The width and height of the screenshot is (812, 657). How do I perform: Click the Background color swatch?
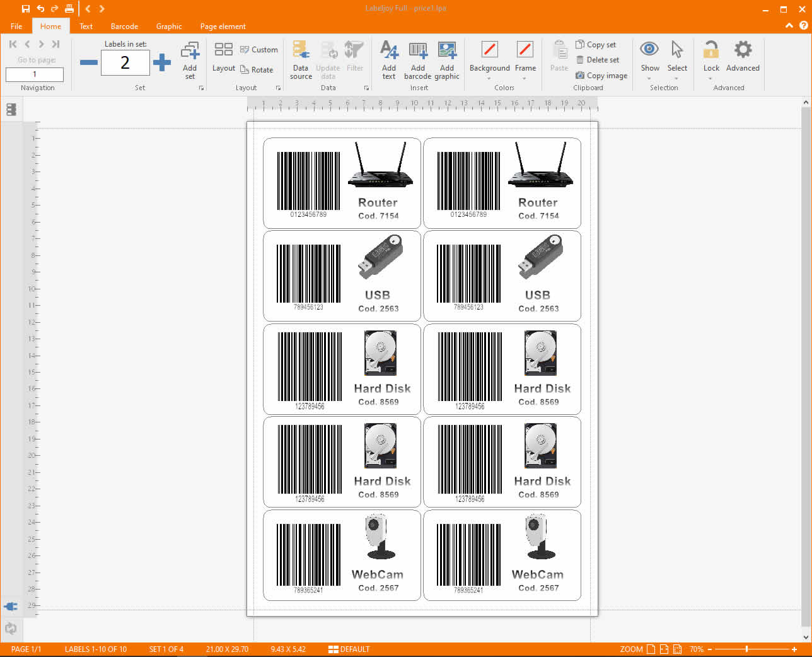click(489, 49)
